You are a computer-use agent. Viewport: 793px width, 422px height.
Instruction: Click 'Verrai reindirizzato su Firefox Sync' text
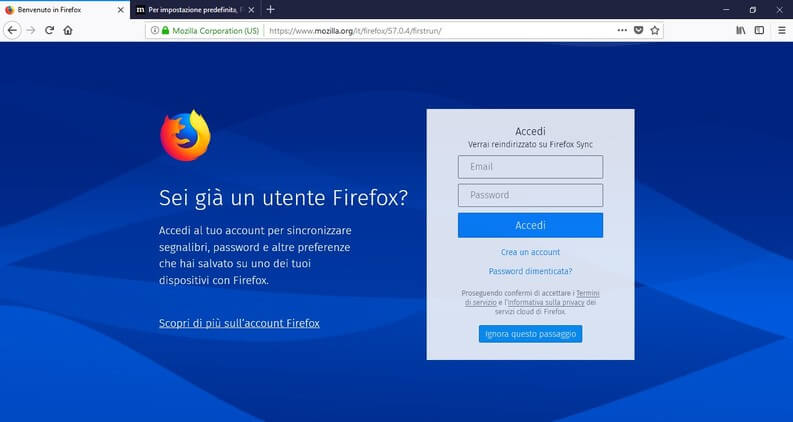(x=531, y=144)
